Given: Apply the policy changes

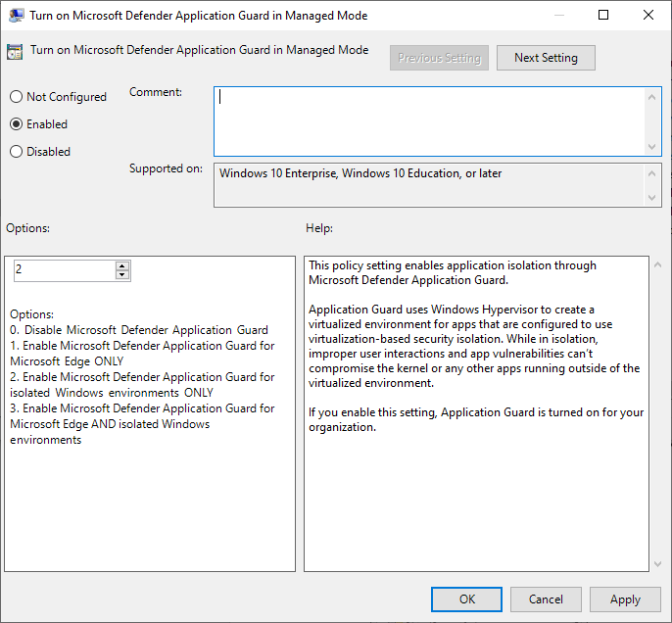Looking at the screenshot, I should [625, 599].
